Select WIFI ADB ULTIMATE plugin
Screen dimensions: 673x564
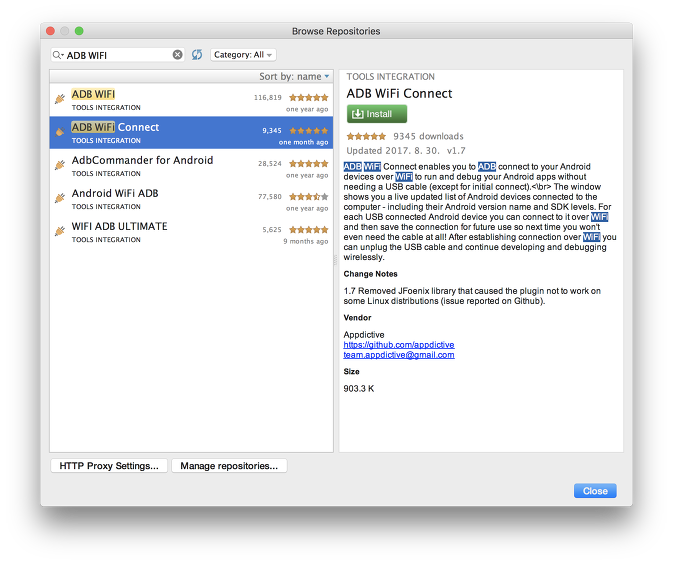click(x=191, y=232)
